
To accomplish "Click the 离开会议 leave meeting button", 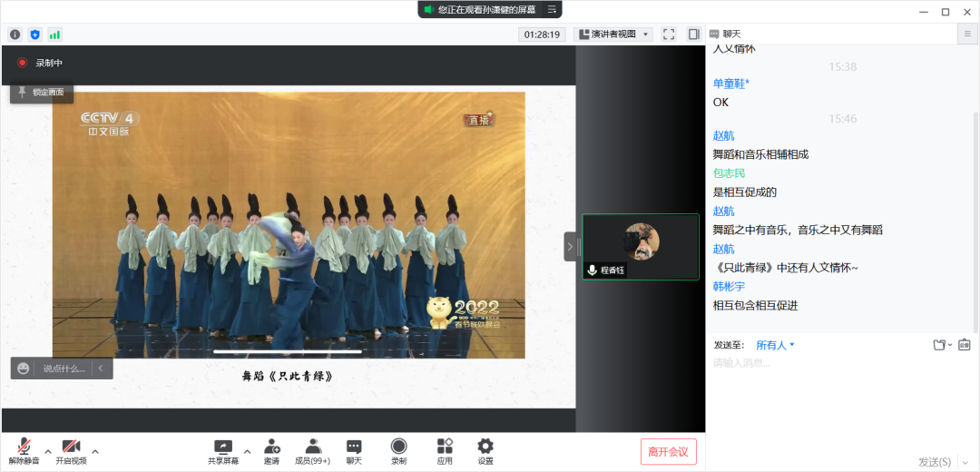I will [x=668, y=451].
